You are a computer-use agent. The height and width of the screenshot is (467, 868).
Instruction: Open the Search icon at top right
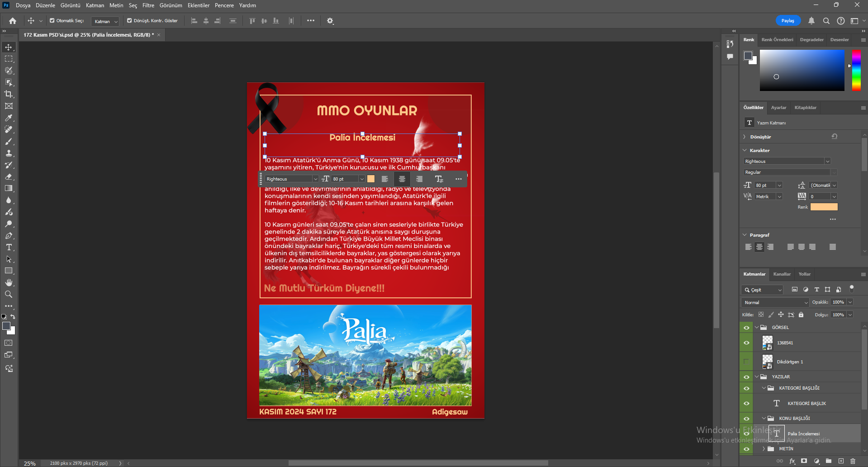826,21
